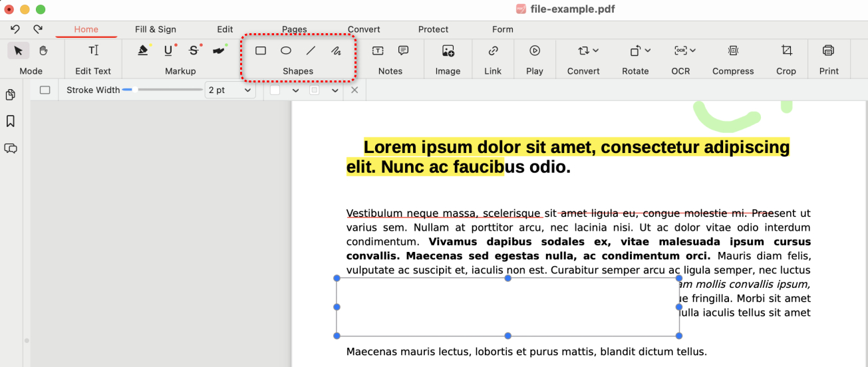Screen dimensions: 868x367
Task: Expand the Convert dropdown menu
Action: click(x=595, y=51)
